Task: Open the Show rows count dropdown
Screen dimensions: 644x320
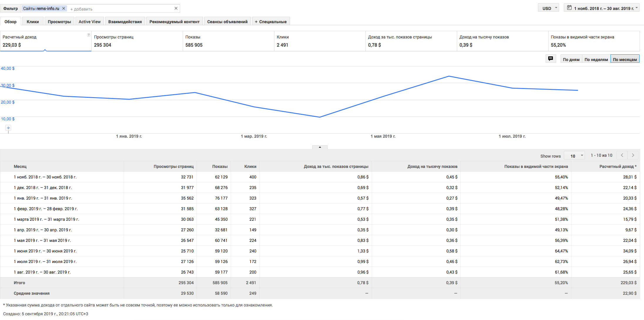Action: click(x=574, y=156)
